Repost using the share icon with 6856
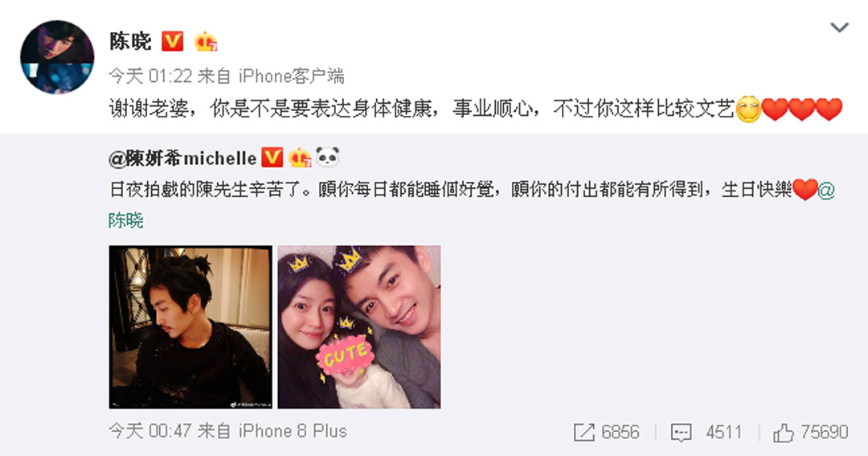The image size is (868, 456). (x=606, y=432)
